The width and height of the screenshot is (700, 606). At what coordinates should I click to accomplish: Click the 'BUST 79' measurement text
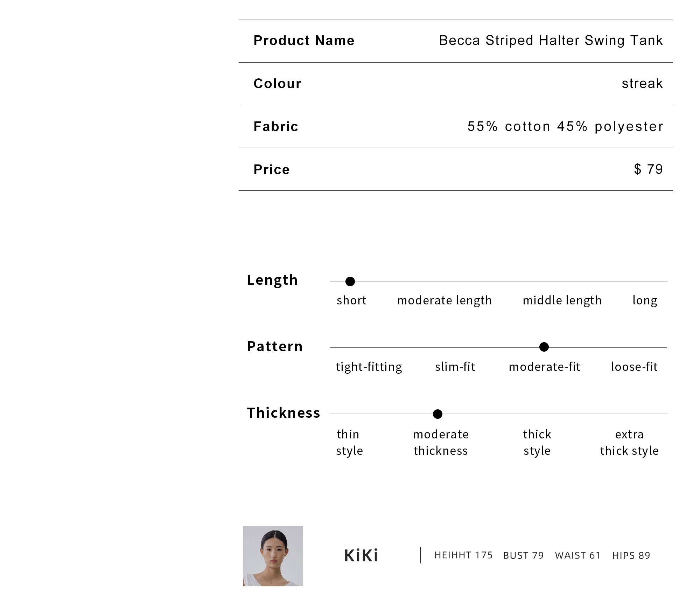tap(523, 556)
